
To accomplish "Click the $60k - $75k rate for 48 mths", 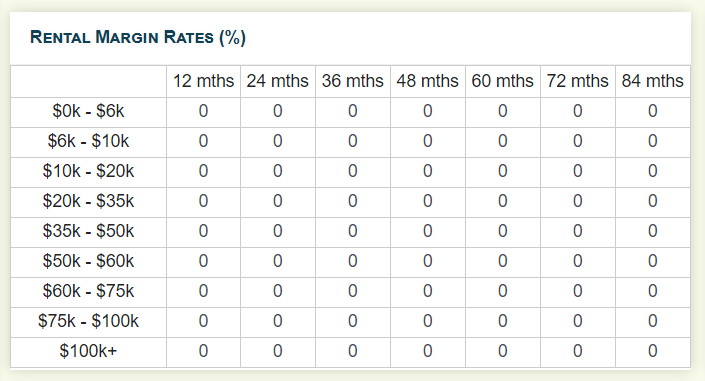I will (x=428, y=291).
